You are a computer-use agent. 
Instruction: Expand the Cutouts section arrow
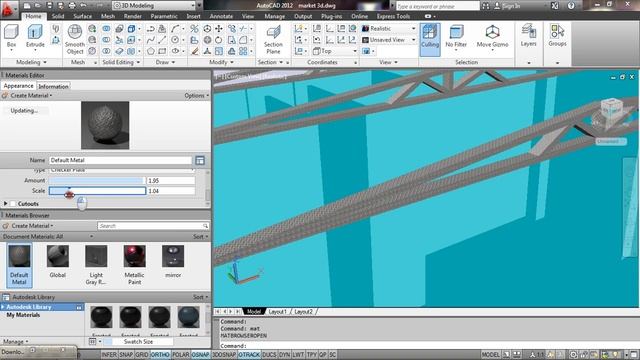coord(5,203)
